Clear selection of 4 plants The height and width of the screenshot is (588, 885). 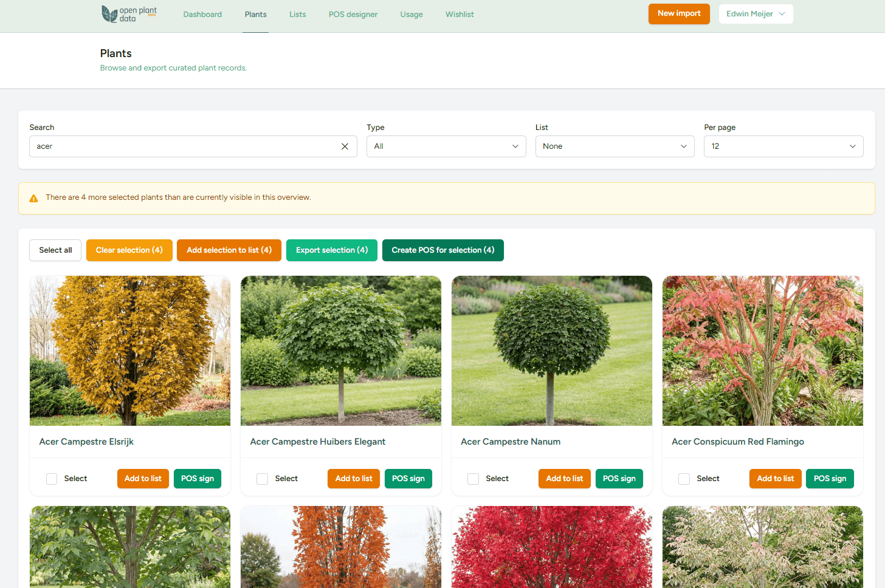click(129, 250)
